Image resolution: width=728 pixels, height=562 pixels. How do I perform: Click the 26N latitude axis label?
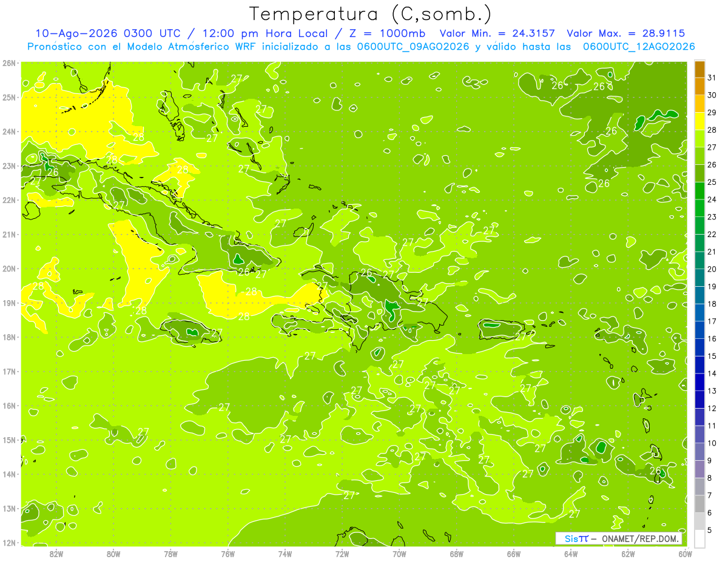[x=9, y=63]
